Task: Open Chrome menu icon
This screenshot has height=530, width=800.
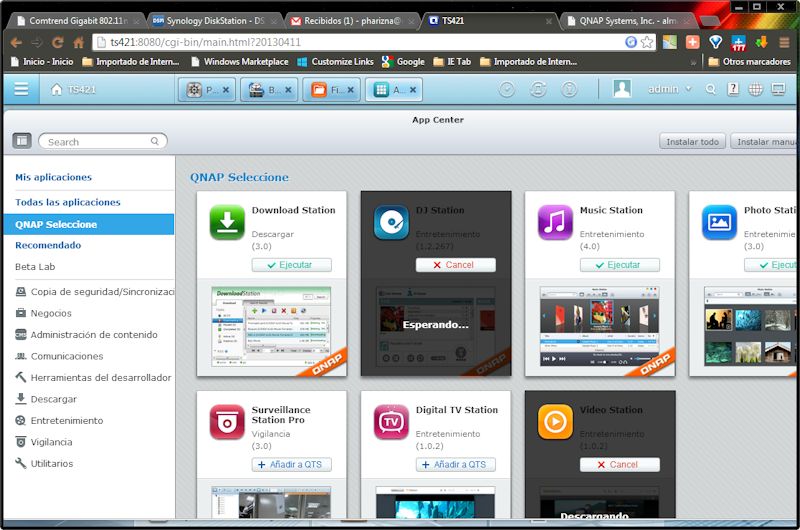Action: click(784, 42)
